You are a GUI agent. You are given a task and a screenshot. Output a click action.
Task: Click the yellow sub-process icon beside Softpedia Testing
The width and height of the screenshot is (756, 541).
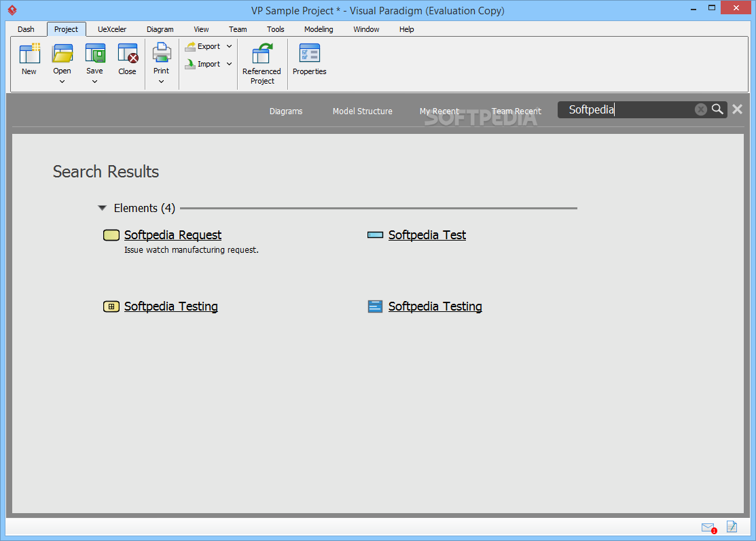[x=111, y=307]
